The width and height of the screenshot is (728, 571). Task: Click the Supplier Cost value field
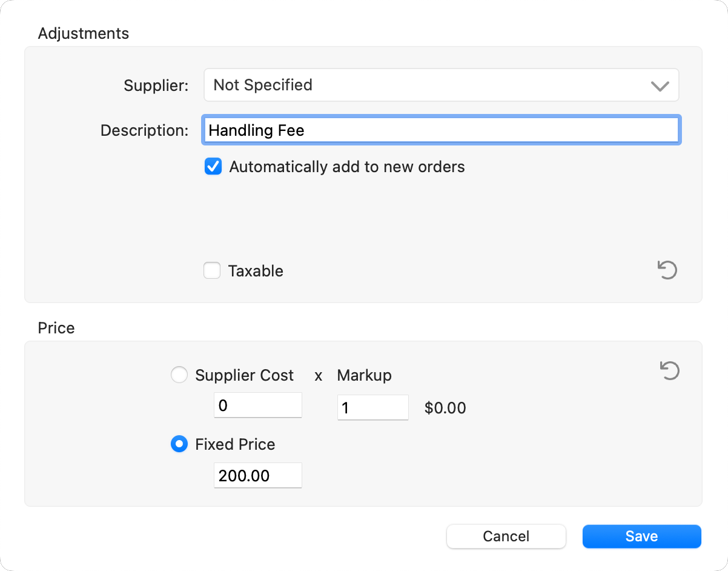(257, 406)
